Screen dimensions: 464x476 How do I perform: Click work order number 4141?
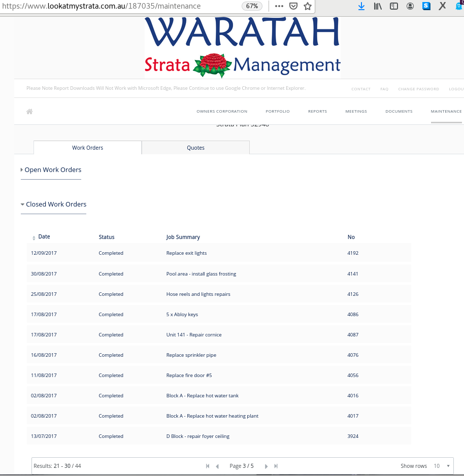[x=353, y=274]
